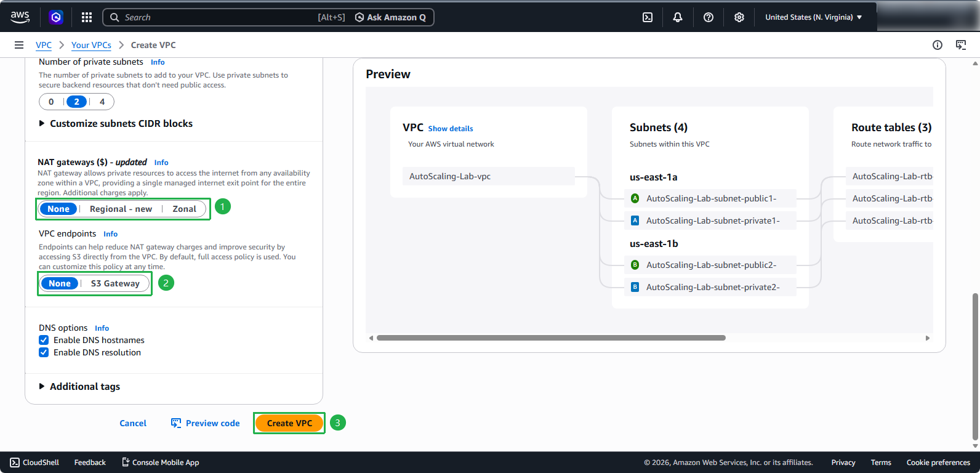Click the public2 subnet B badge icon
Image resolution: width=980 pixels, height=473 pixels.
(x=635, y=265)
